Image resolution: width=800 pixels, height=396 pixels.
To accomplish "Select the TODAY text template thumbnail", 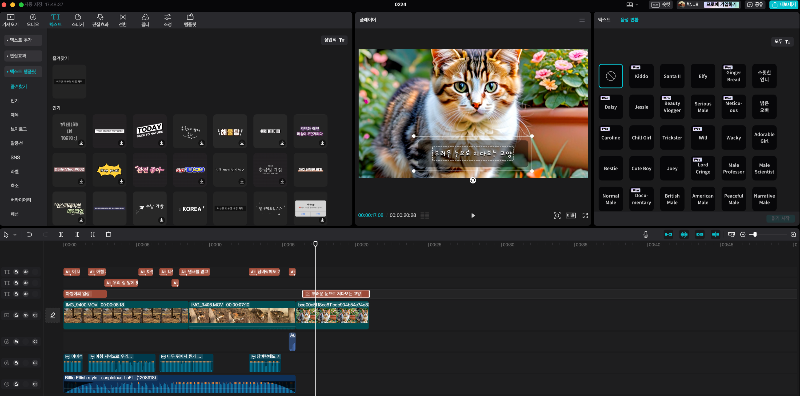I will point(149,131).
